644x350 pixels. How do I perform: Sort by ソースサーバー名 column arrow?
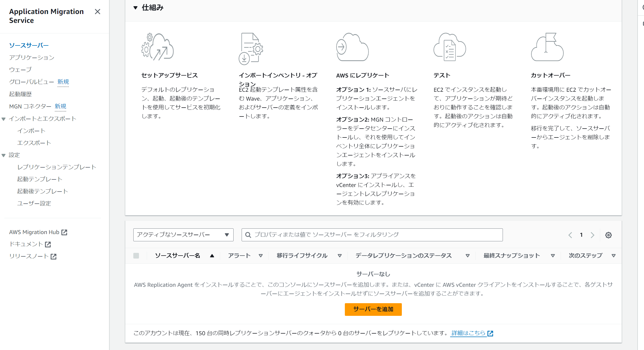coord(212,256)
